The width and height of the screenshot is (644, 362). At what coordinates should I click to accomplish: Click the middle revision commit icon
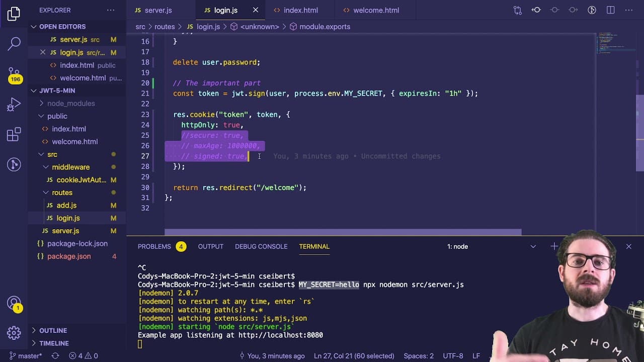554,10
